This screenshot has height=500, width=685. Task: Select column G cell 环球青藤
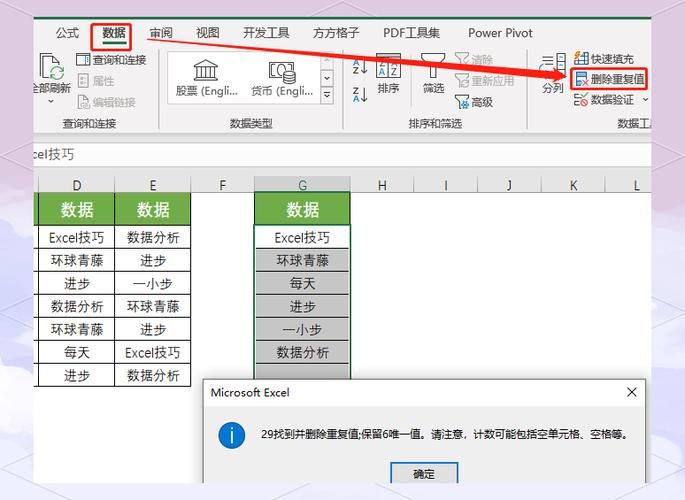(302, 260)
